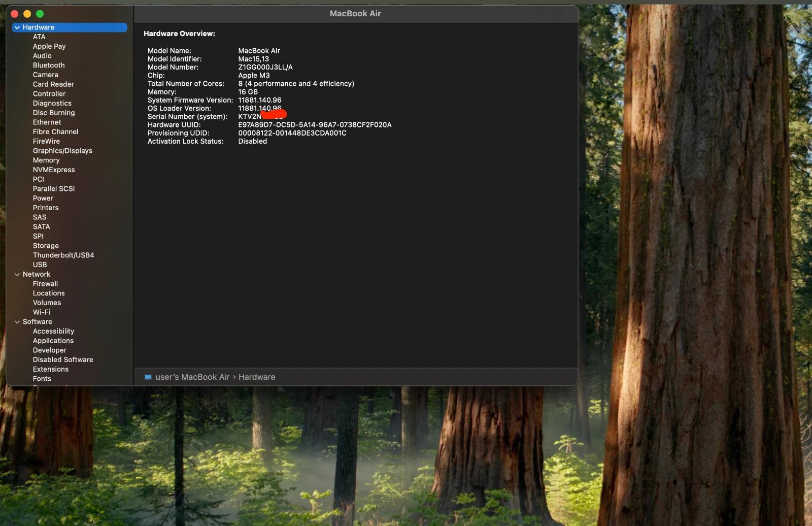Select Apple Pay in the sidebar
This screenshot has height=526, width=812.
(49, 46)
